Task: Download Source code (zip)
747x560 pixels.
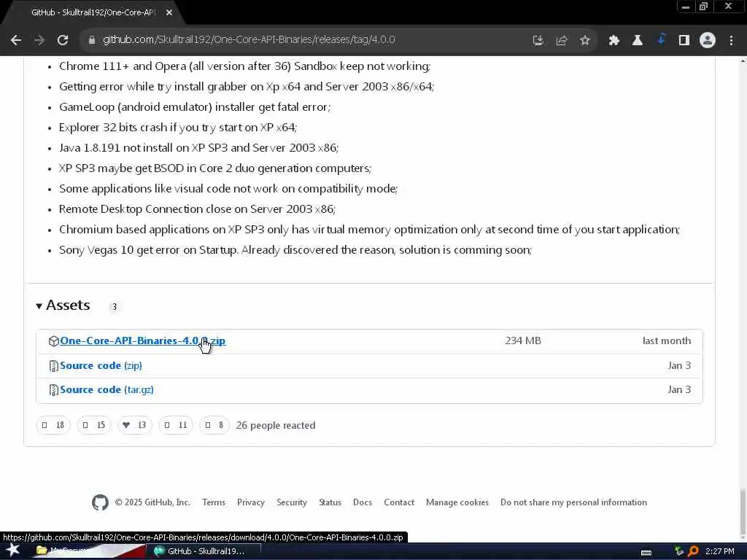Action: click(101, 366)
